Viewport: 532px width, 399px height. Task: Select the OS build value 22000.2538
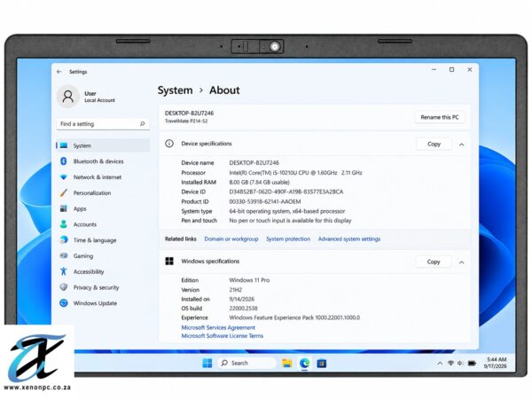[x=243, y=309]
